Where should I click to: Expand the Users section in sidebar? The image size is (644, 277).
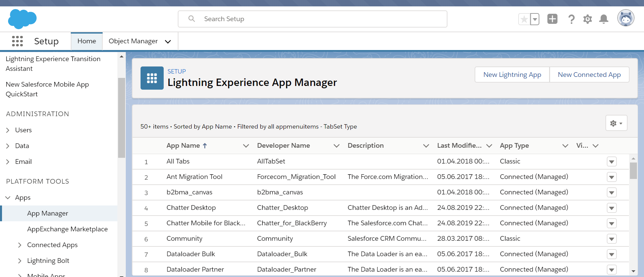click(x=8, y=130)
